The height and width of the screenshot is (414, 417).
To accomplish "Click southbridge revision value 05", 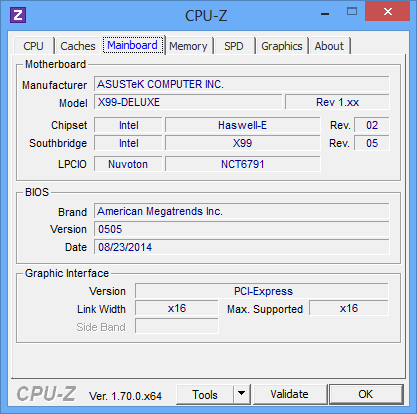I will coord(372,143).
